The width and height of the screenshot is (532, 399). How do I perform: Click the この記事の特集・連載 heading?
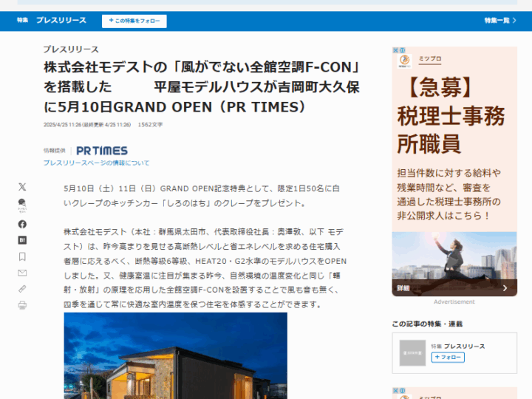(427, 324)
